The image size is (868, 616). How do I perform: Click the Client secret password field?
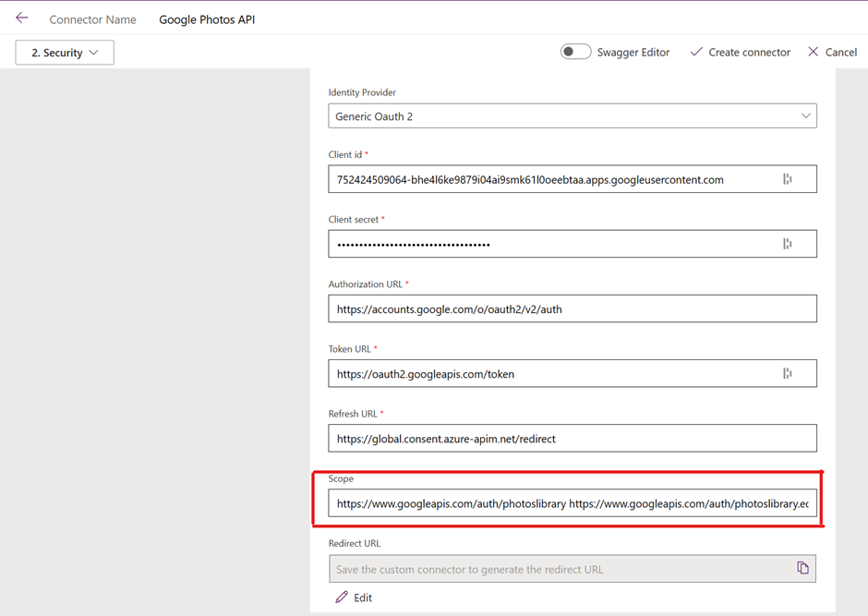coord(554,244)
